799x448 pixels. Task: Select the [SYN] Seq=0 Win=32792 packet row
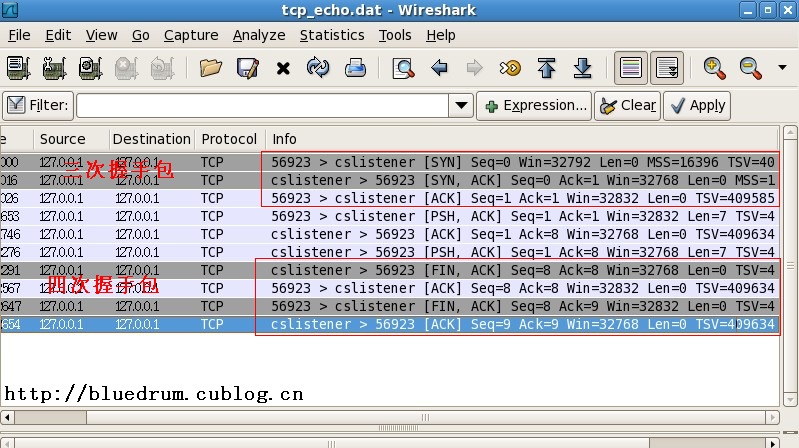point(390,162)
